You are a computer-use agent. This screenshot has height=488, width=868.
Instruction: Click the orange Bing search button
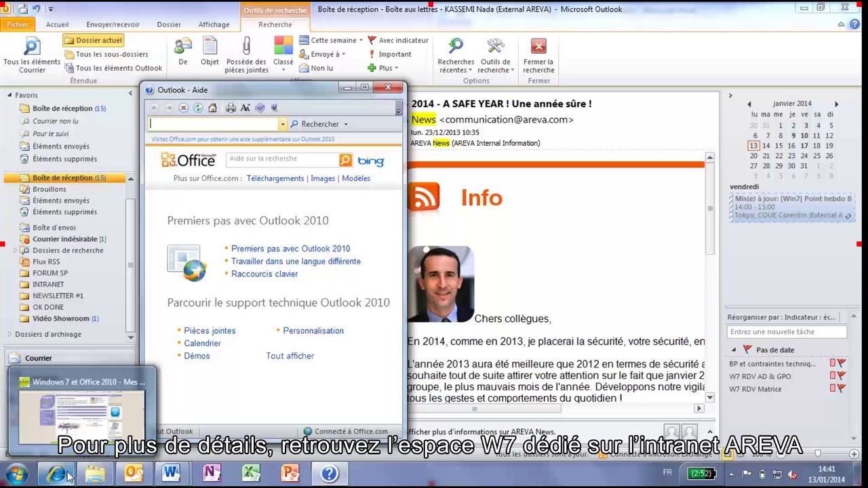click(x=346, y=160)
